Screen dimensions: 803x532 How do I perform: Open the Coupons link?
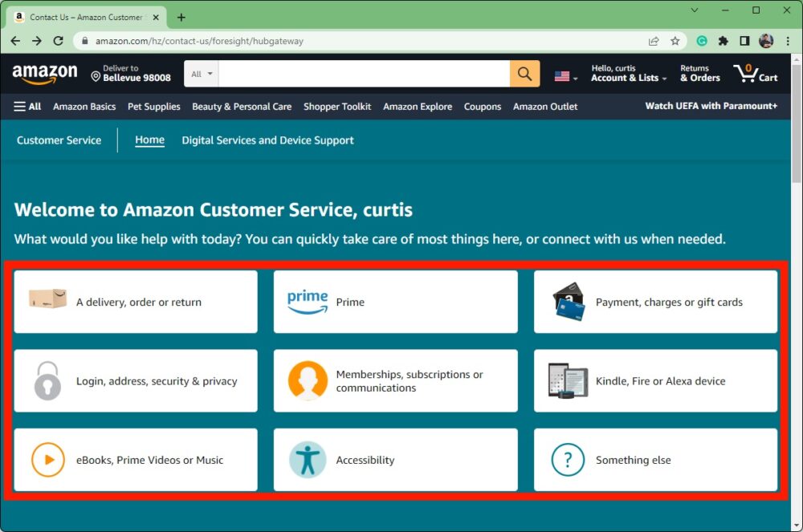(x=482, y=106)
